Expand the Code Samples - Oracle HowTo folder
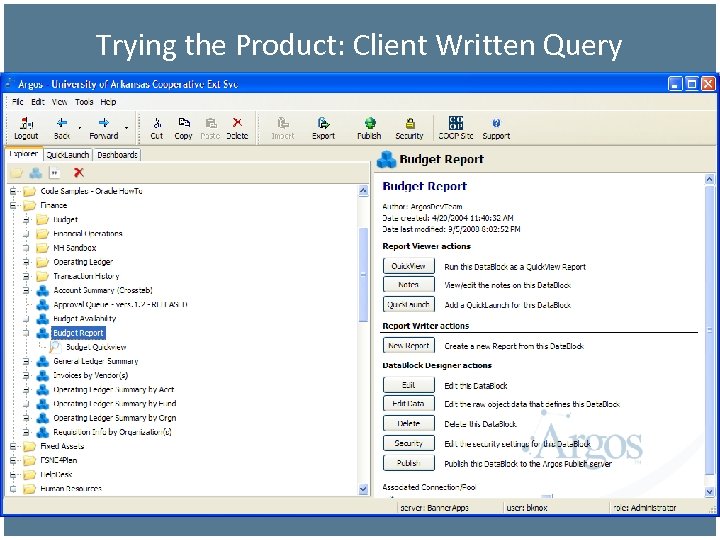 click(x=13, y=191)
